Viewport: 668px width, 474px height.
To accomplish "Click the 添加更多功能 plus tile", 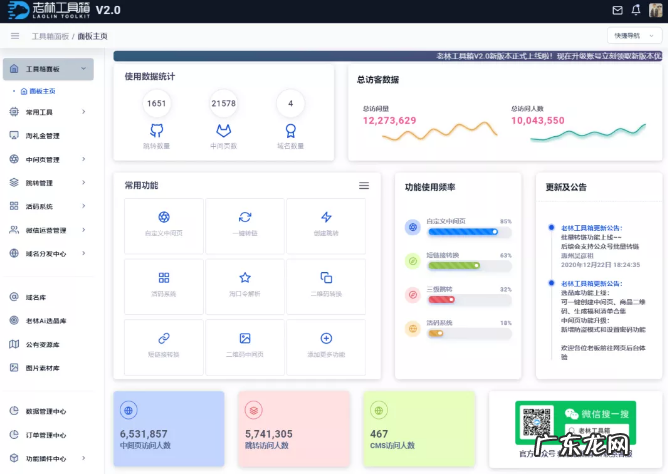I will point(326,347).
